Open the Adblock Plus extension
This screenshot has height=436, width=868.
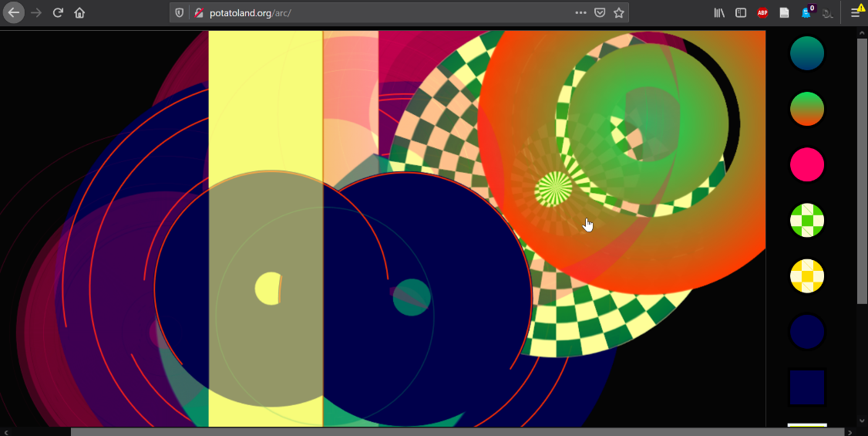[762, 12]
